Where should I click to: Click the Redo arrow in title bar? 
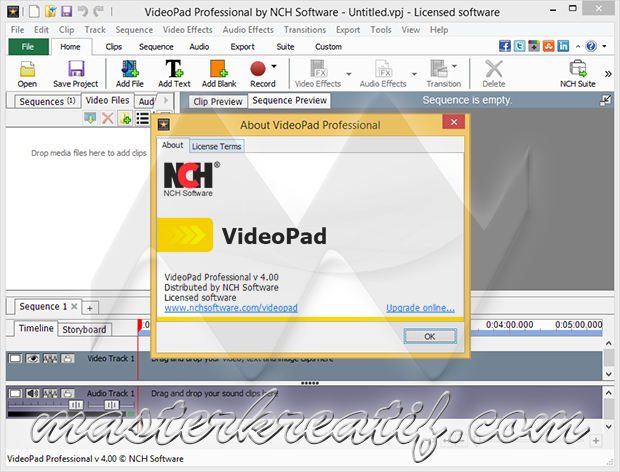[x=98, y=11]
